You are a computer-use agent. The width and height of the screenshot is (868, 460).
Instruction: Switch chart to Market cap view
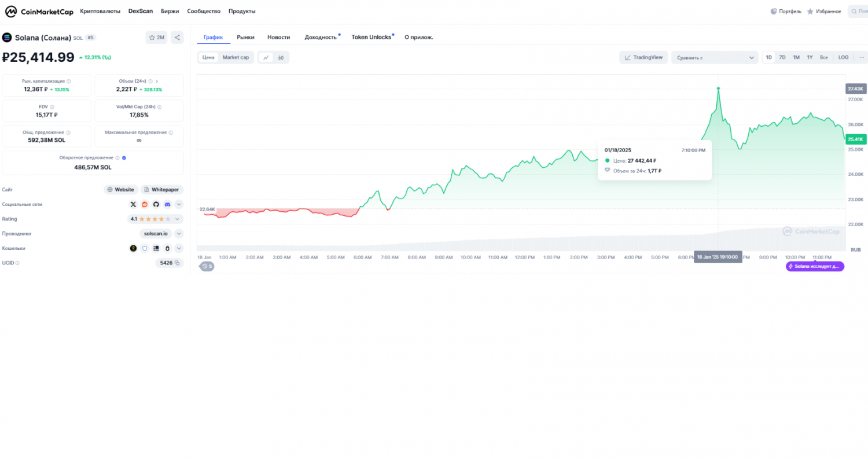point(236,57)
